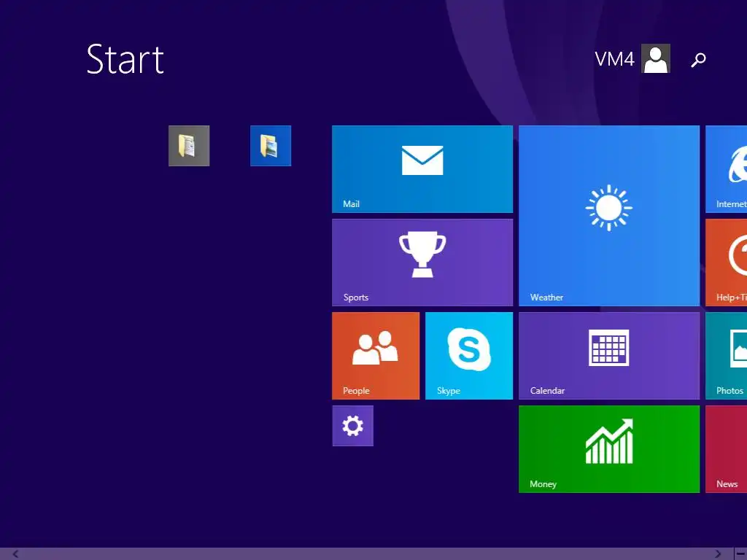
Task: Launch the Sports tile
Action: (422, 262)
